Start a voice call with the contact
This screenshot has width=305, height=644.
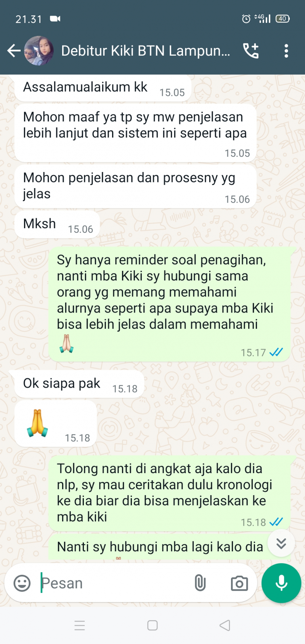(251, 51)
